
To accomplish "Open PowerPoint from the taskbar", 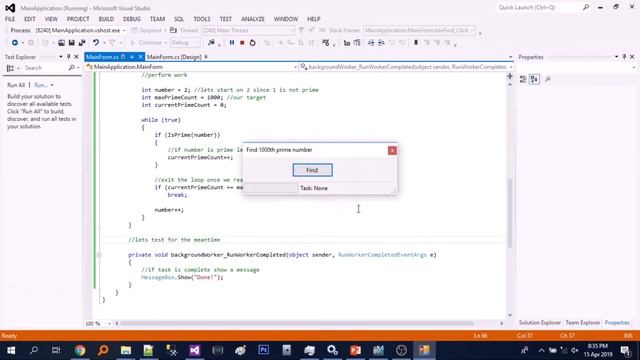I will (x=355, y=350).
